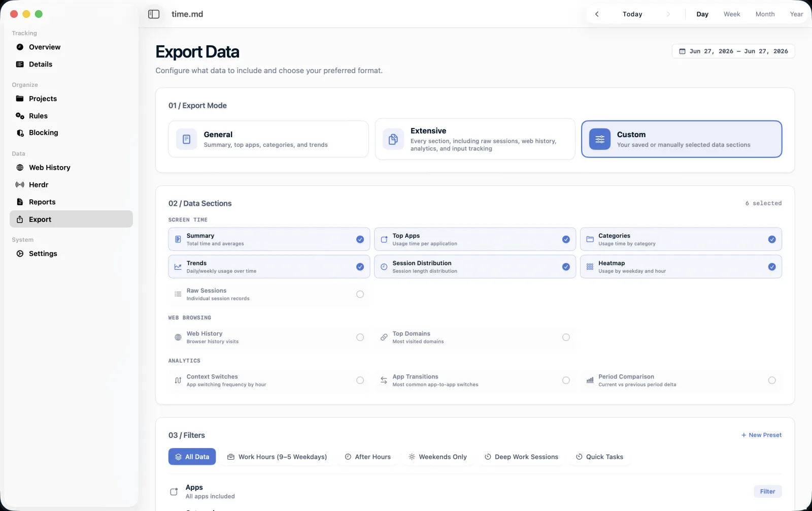Create a New Preset
This screenshot has width=812, height=511.
pos(761,435)
